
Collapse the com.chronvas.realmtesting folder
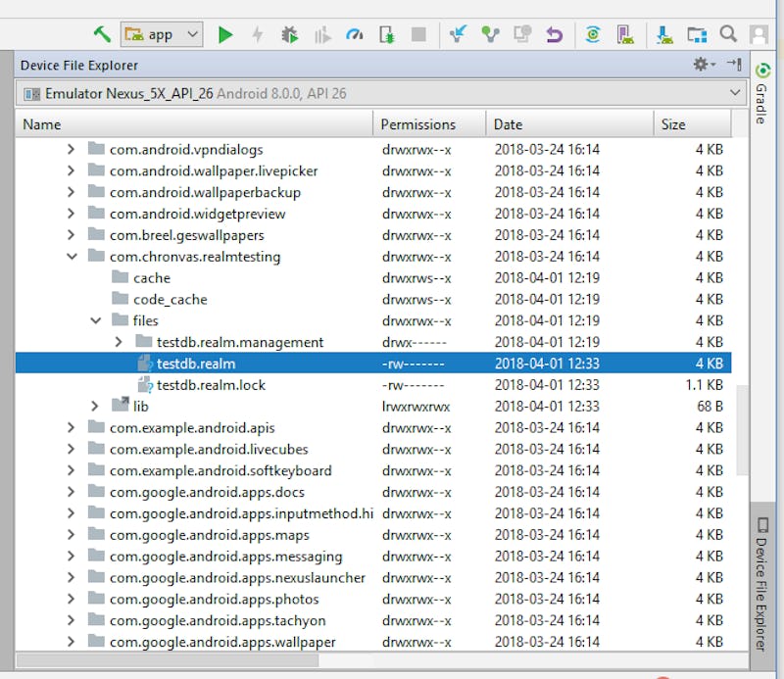(71, 257)
